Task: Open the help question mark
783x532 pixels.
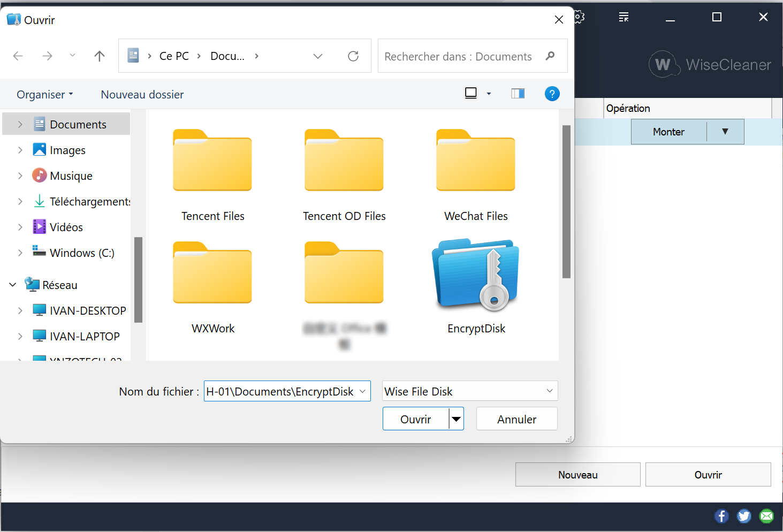Action: [x=552, y=94]
